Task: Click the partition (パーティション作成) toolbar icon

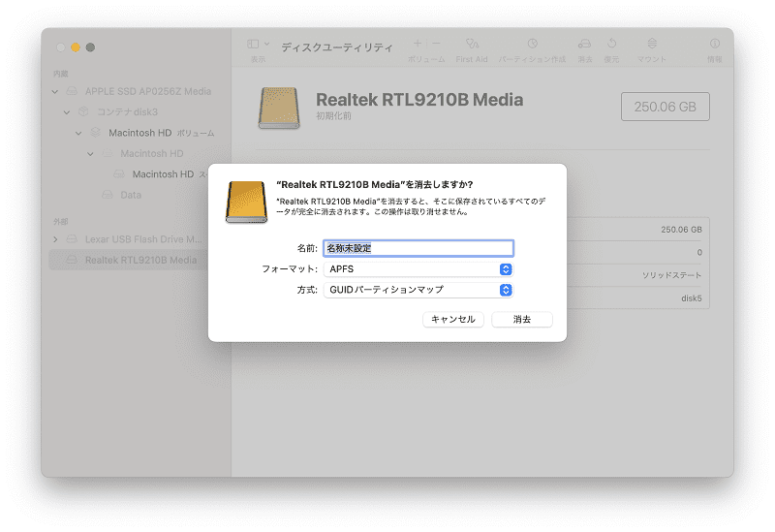Action: pyautogui.click(x=532, y=44)
